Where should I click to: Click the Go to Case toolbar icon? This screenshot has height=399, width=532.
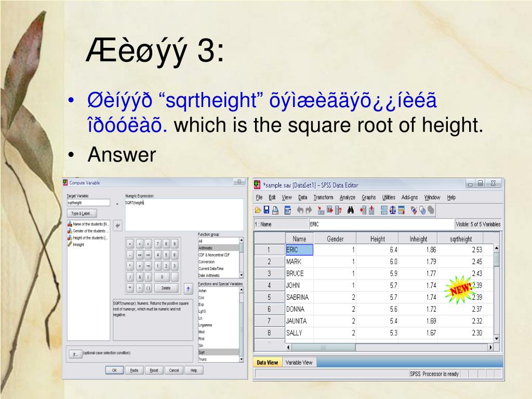tap(321, 210)
